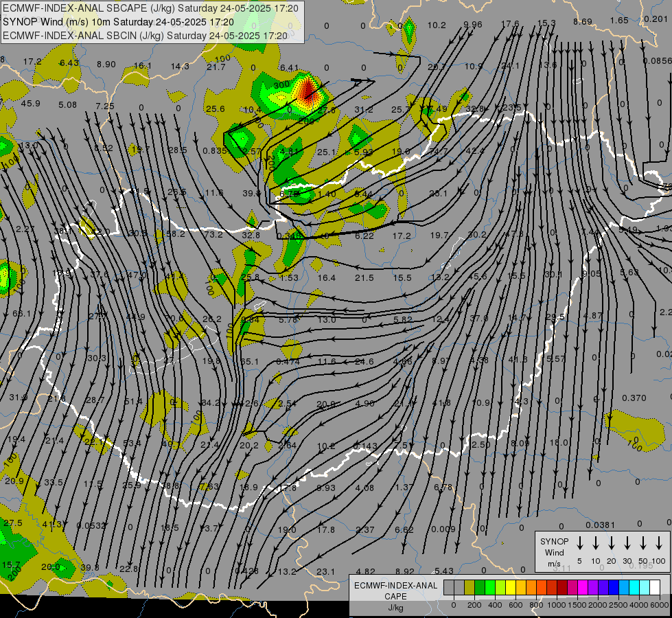
Task: Click the map value '42.4'
Action: tap(475, 151)
